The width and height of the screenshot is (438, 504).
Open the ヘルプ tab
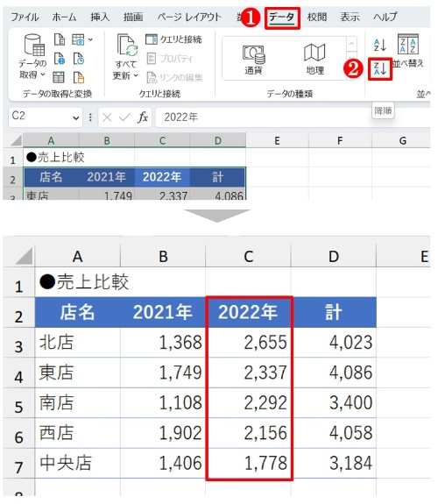pos(385,17)
